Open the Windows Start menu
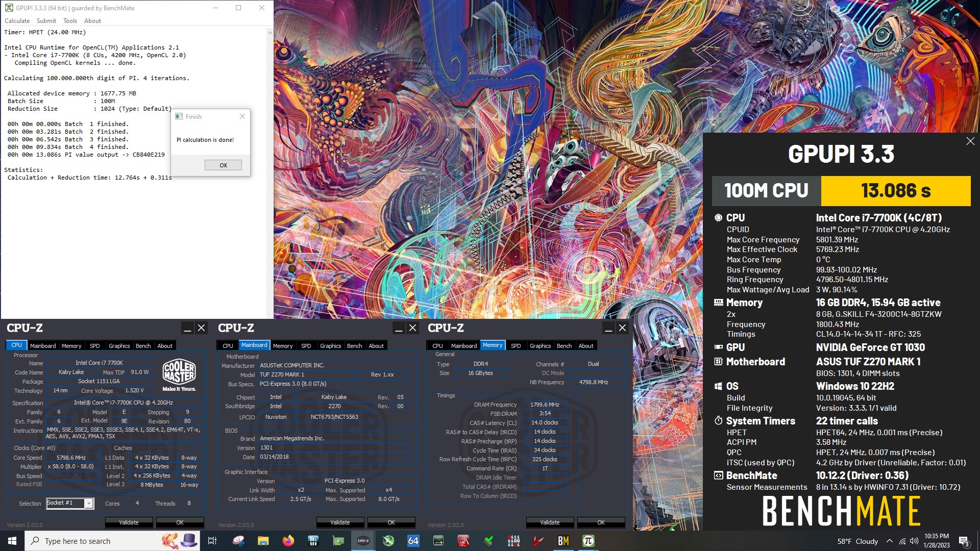 [x=12, y=541]
